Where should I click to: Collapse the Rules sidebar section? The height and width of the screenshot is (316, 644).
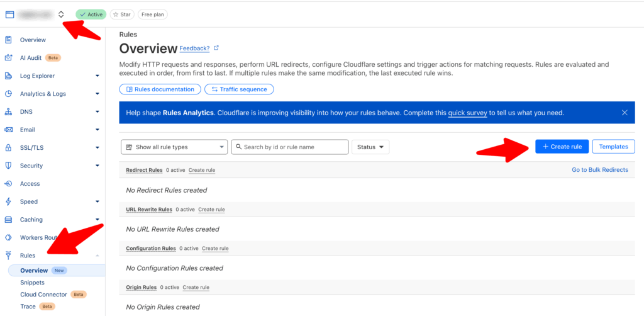tap(97, 256)
